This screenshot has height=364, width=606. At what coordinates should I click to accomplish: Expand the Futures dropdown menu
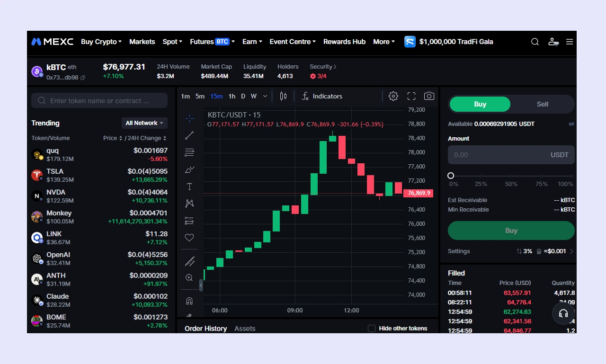pos(212,42)
